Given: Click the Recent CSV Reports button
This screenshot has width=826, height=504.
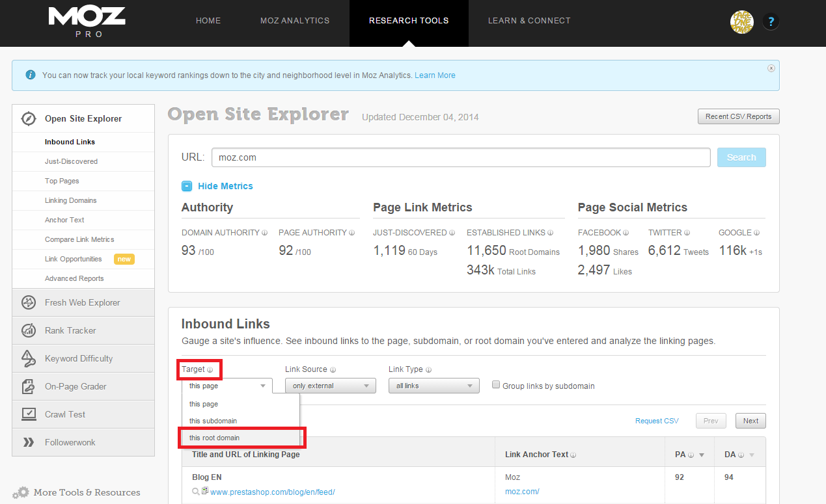Looking at the screenshot, I should 738,116.
